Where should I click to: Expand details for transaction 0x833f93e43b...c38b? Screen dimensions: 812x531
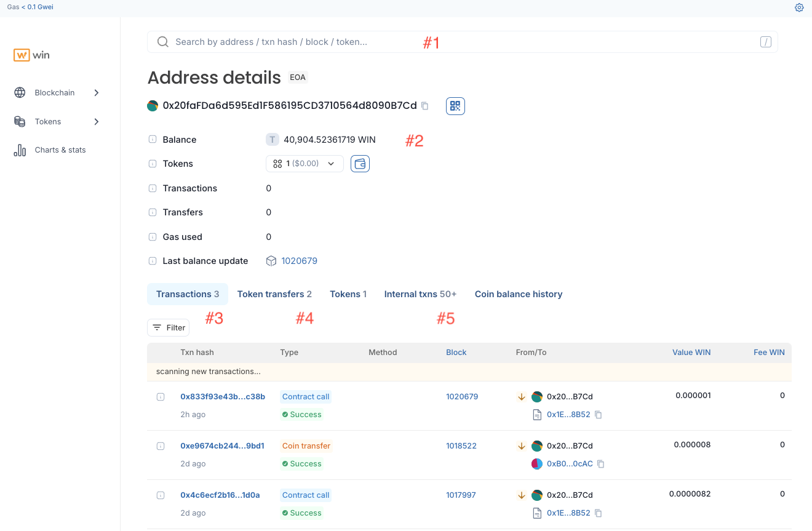click(161, 397)
